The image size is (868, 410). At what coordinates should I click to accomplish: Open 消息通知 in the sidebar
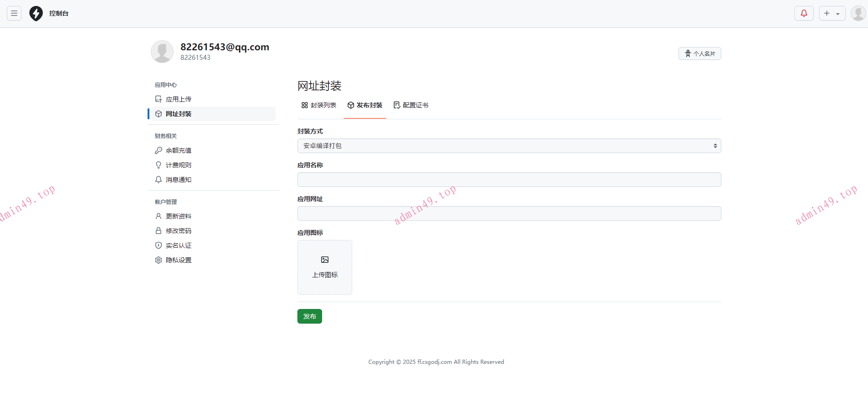(178, 180)
